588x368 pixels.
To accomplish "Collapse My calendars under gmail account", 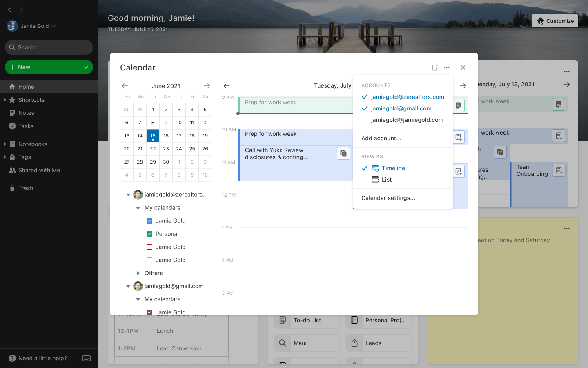I will [x=138, y=300].
